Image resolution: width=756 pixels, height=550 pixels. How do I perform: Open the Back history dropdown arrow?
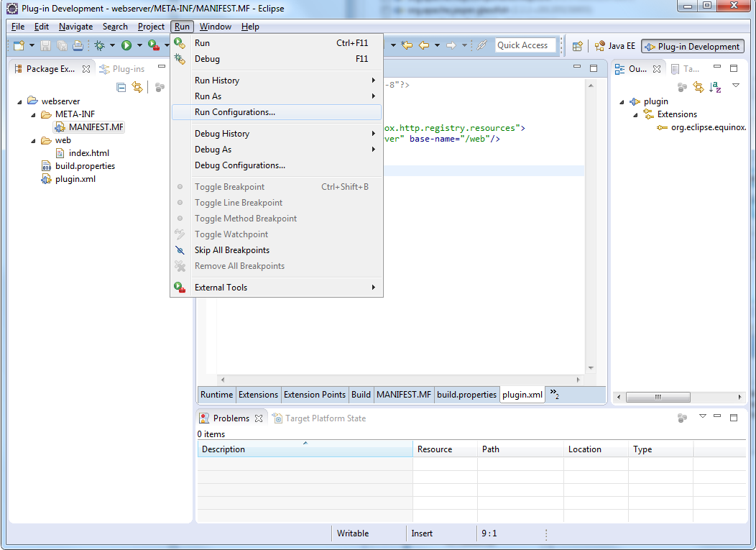(437, 45)
